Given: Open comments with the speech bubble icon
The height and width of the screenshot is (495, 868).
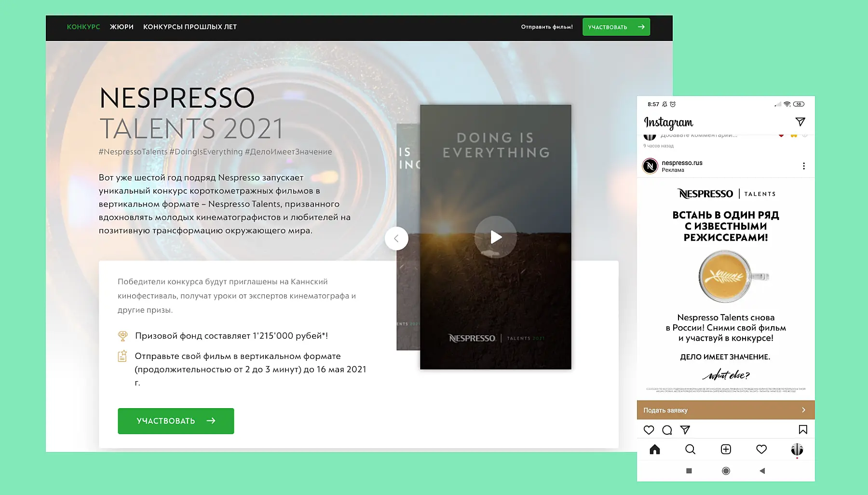Looking at the screenshot, I should [x=667, y=430].
